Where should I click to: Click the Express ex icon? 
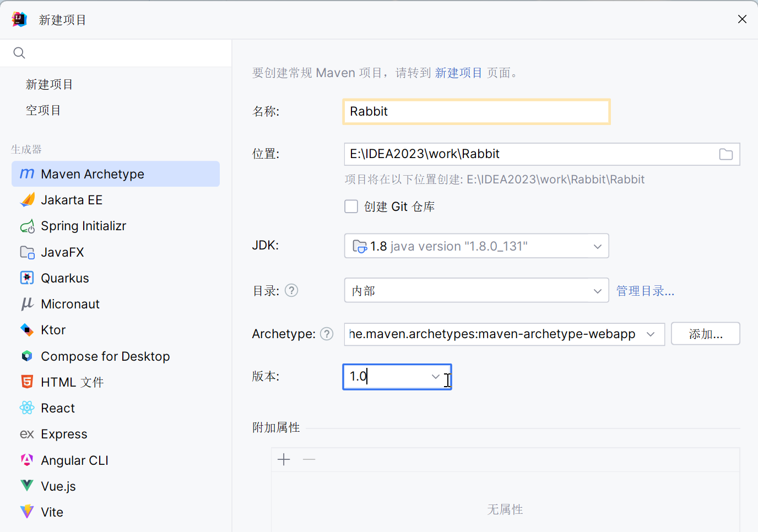click(x=27, y=434)
